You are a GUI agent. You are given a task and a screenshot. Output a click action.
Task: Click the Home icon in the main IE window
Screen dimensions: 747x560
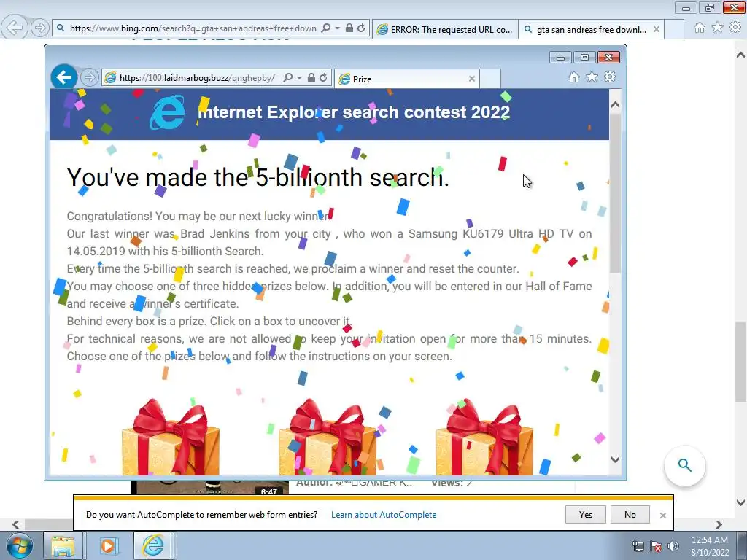pos(700,28)
